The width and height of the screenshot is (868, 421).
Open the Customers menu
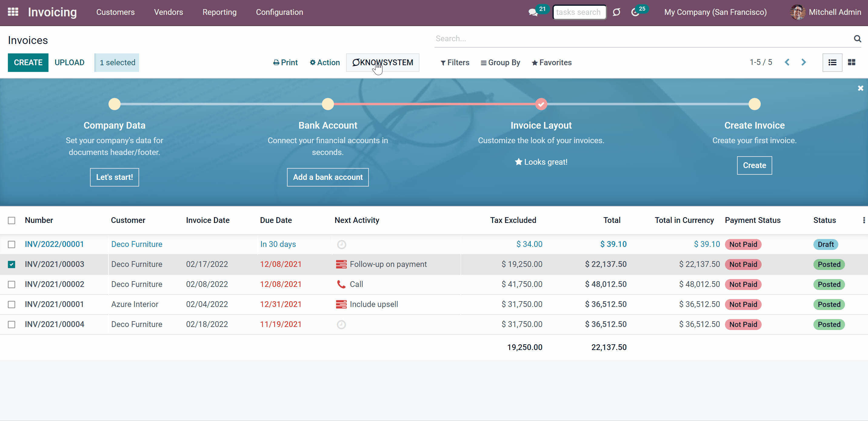pyautogui.click(x=115, y=12)
